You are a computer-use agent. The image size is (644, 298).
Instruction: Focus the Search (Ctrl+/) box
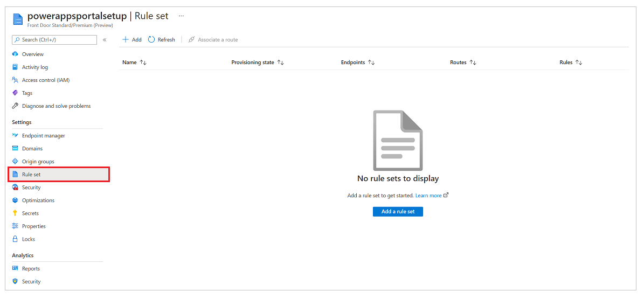pos(54,40)
